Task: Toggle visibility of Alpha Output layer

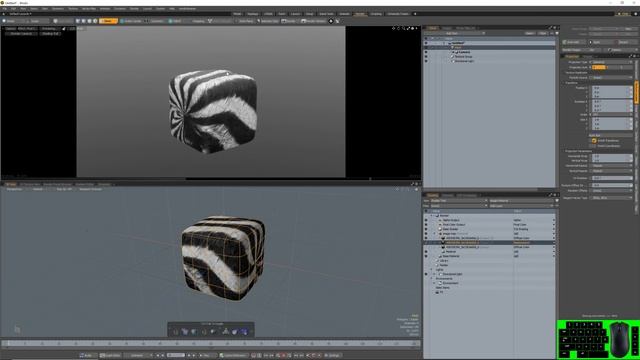Action: coord(426,220)
